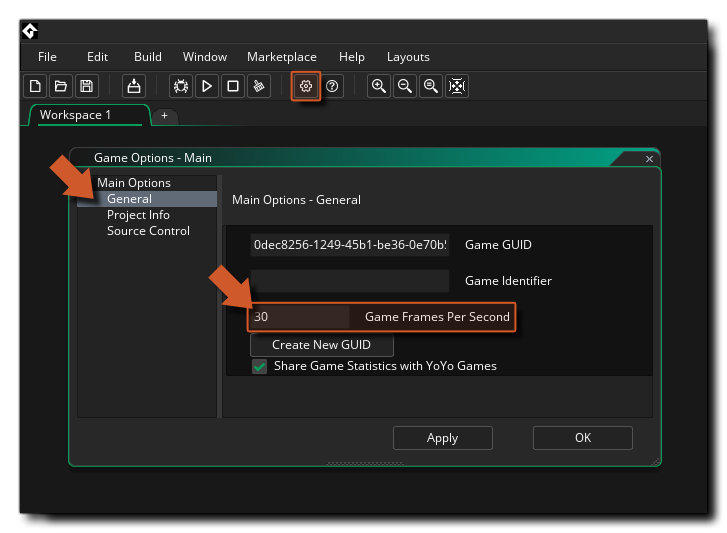Save the project with the floppy icon
727x533 pixels.
pyautogui.click(x=87, y=86)
